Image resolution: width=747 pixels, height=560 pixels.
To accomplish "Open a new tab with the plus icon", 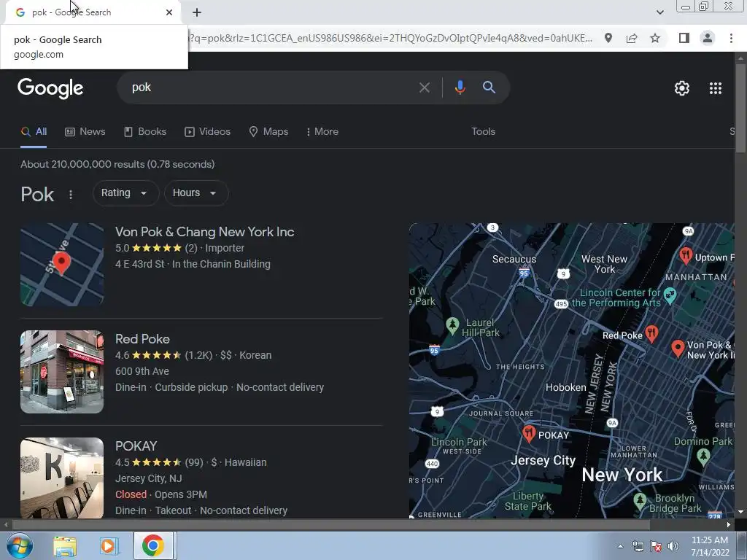I will click(x=197, y=12).
